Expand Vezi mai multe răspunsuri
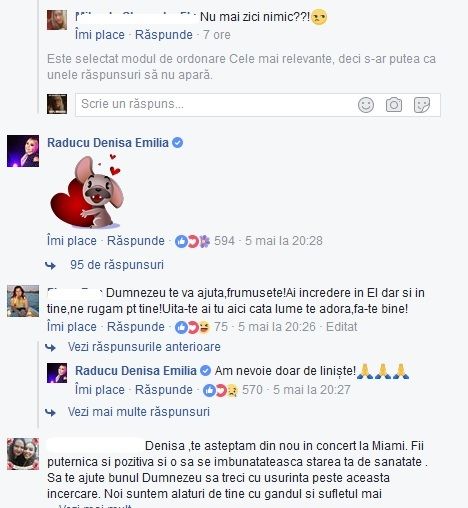Screen dimensions: 468x508 (x=139, y=412)
